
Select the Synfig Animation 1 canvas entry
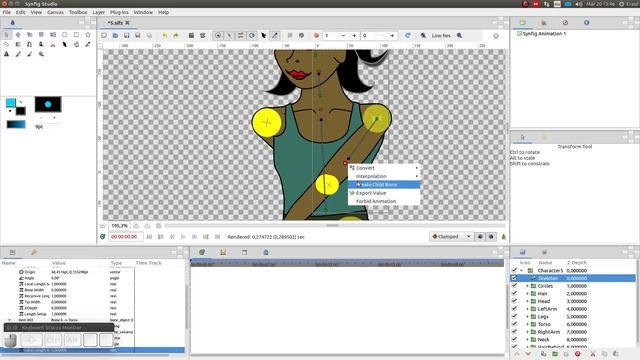(544, 34)
